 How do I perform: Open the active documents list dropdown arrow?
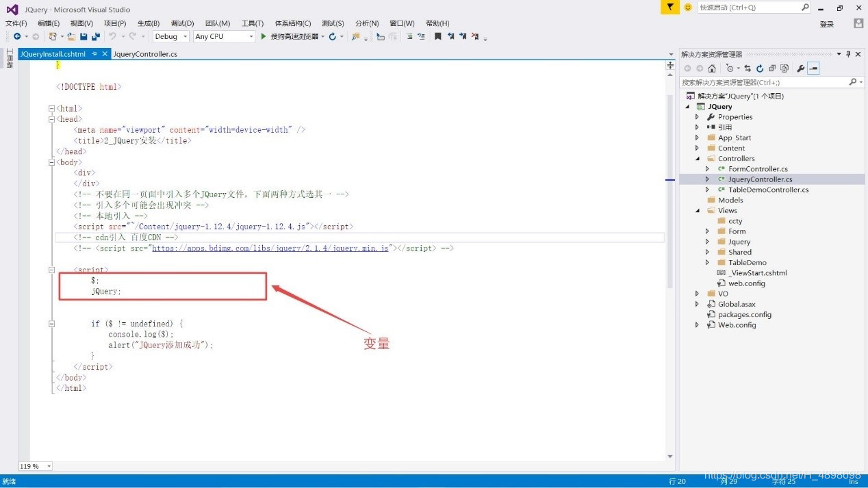671,54
